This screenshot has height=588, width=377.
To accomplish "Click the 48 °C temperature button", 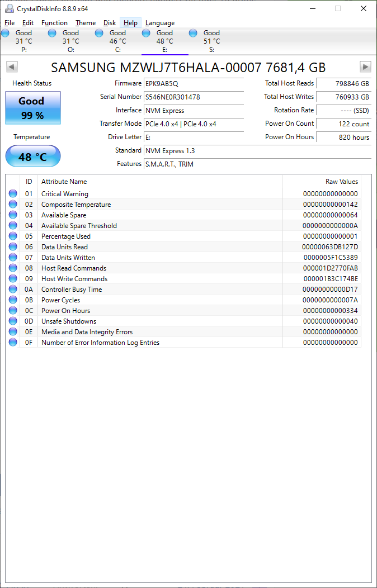I will pos(33,156).
